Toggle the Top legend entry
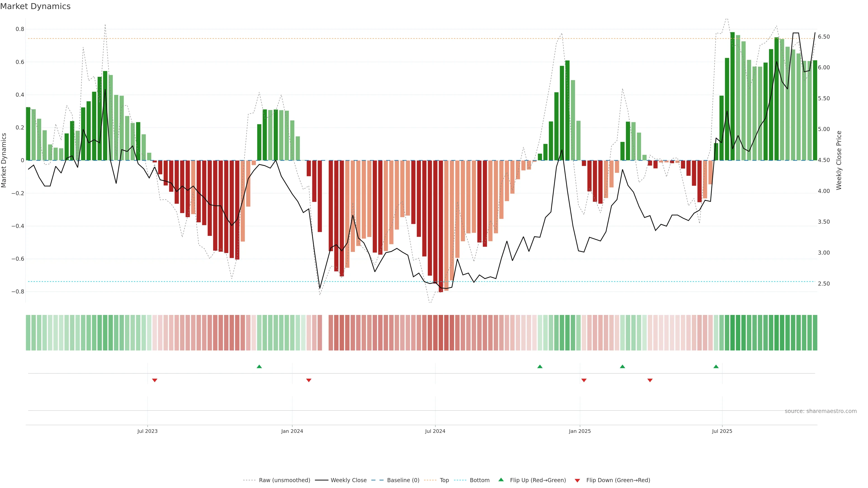Viewport: 868px width, 488px height. coord(444,480)
